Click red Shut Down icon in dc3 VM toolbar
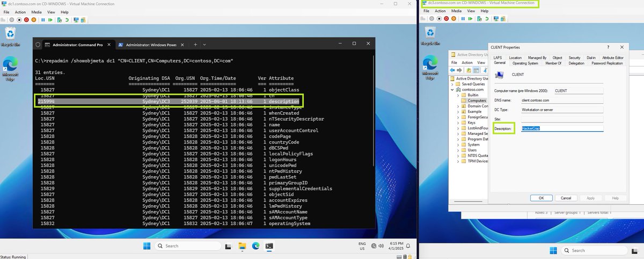644x259 pixels. pyautogui.click(x=447, y=19)
